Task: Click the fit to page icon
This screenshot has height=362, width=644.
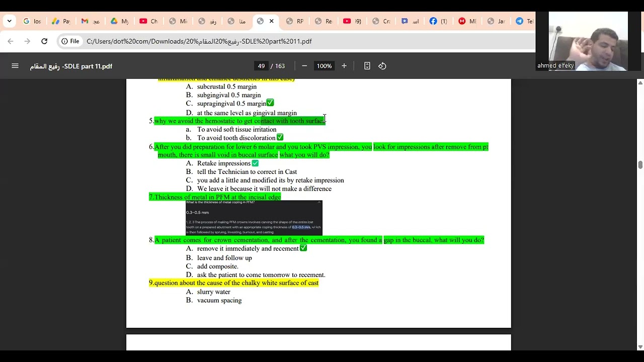Action: 367,66
